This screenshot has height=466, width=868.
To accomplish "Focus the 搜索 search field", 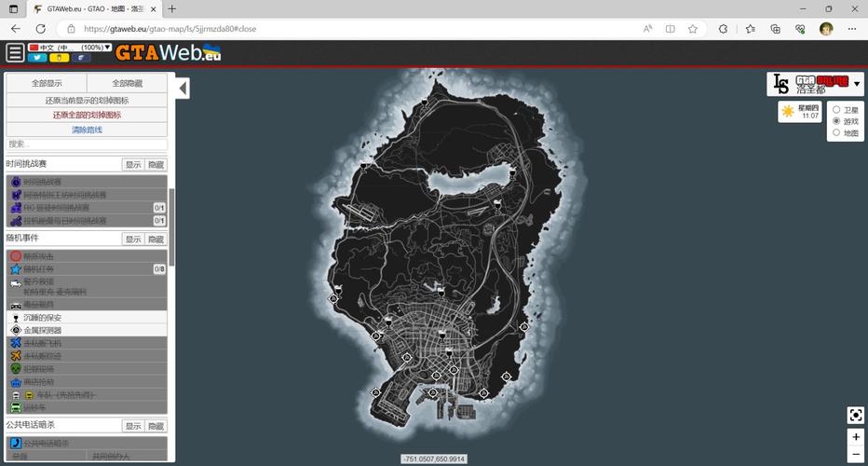I will coord(87,144).
